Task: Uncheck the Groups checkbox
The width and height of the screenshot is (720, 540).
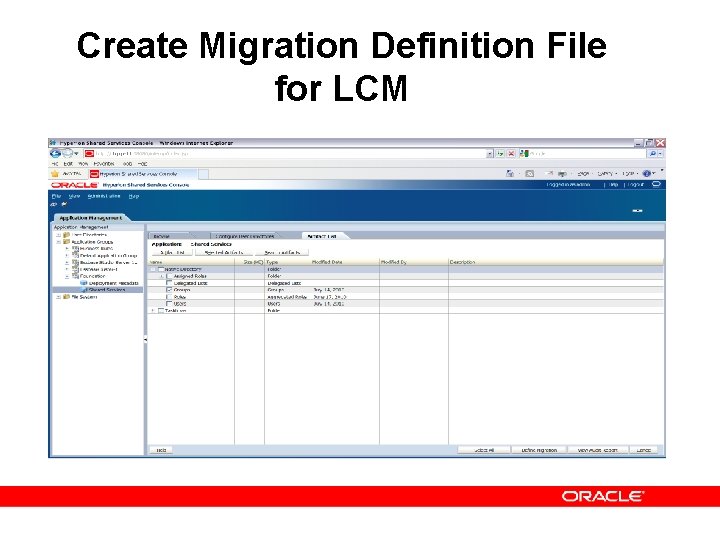Action: (169, 290)
